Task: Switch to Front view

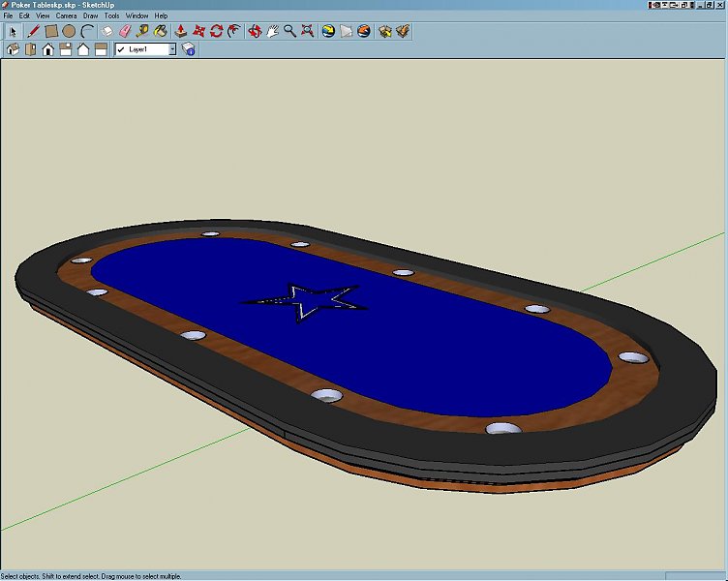Action: [x=48, y=49]
